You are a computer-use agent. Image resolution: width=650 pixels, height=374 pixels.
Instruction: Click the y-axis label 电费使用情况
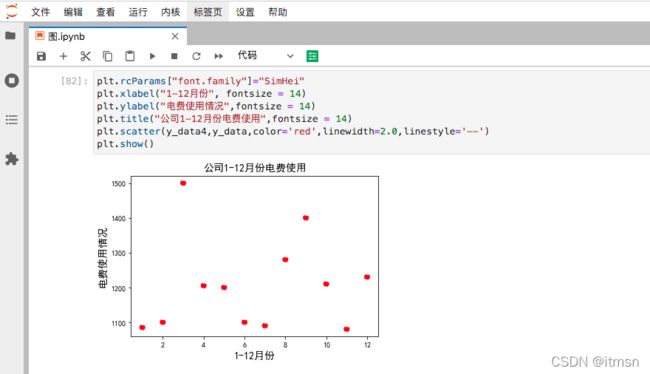[103, 257]
